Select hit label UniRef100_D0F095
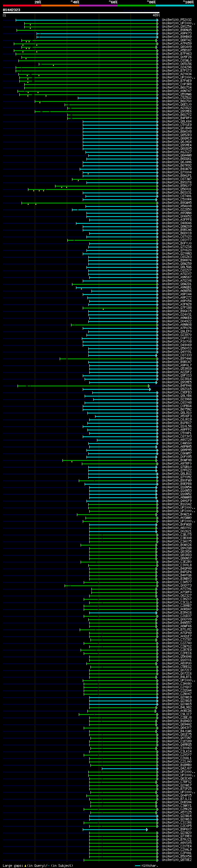Image resolution: width=197 pixels, height=868 pixels. click(177, 457)
